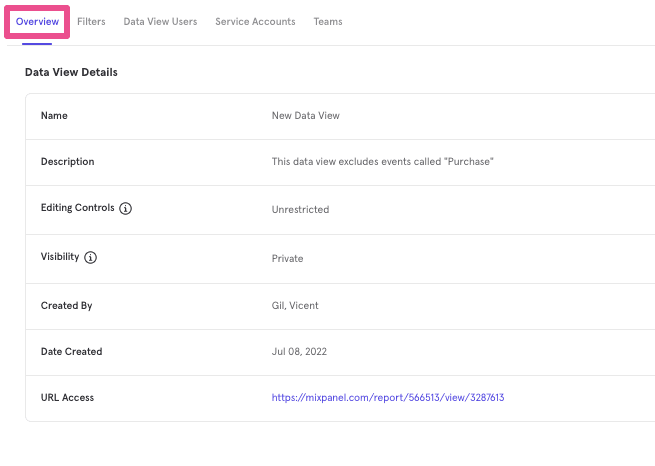Click the Unrestricted editing controls value
The width and height of the screenshot is (655, 466).
[300, 210]
